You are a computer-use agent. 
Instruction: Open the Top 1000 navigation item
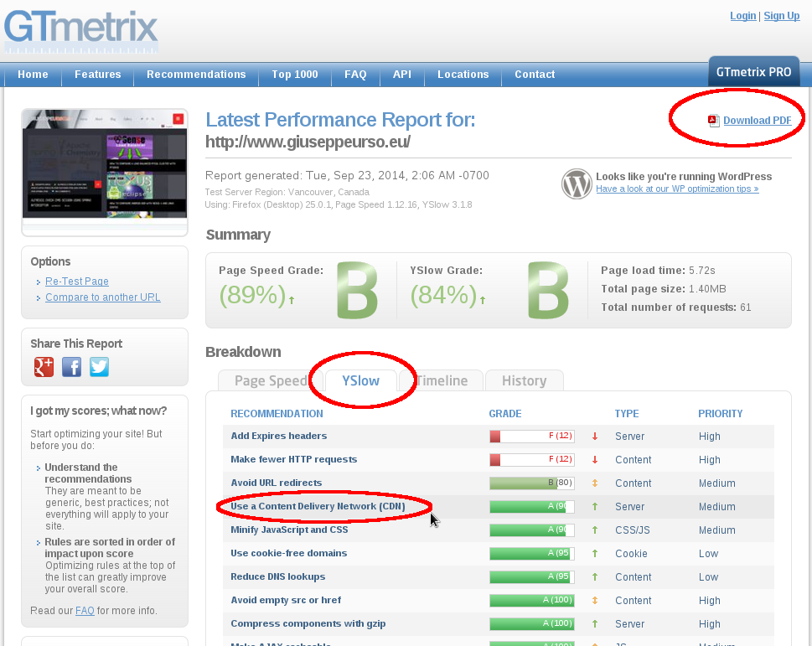click(295, 75)
